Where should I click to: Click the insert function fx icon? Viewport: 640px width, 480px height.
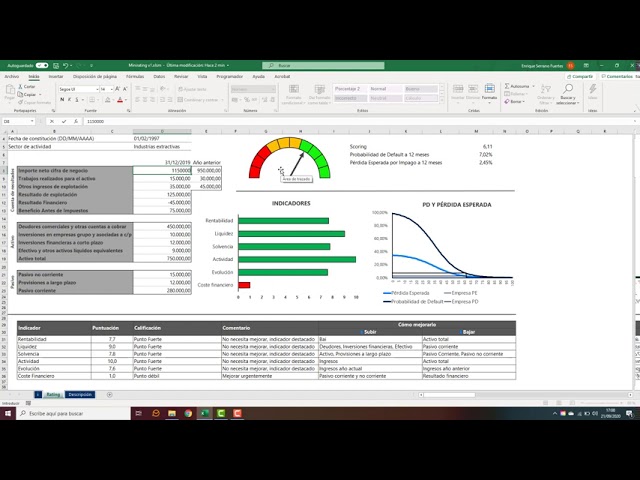[x=76, y=121]
